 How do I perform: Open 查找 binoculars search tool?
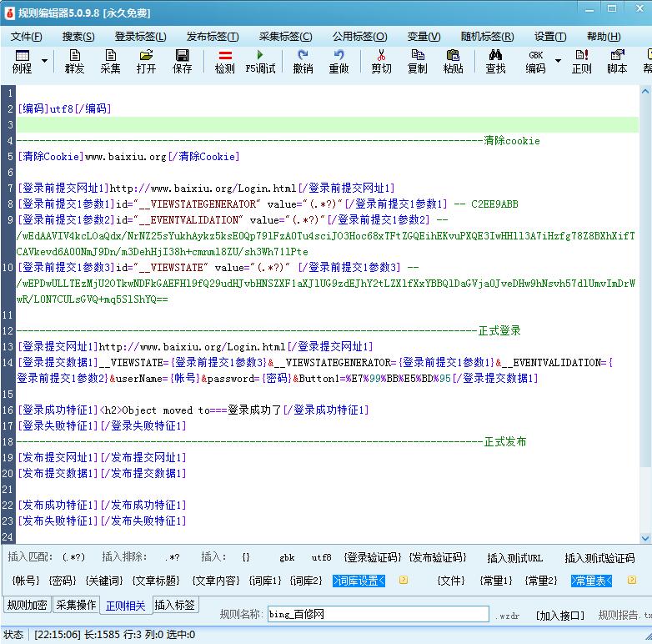coord(495,61)
